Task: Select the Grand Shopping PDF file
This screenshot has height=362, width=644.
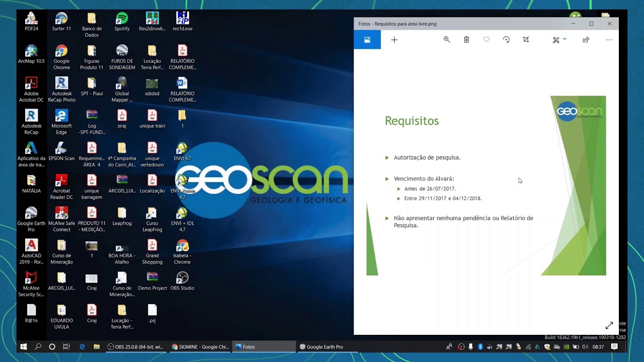Action: coord(152,252)
